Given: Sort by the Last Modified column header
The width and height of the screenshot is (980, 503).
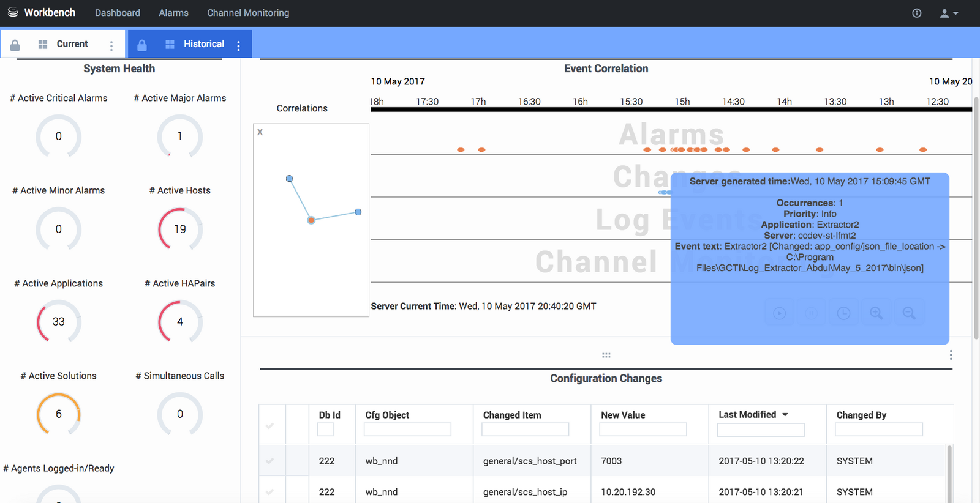Looking at the screenshot, I should pos(747,415).
